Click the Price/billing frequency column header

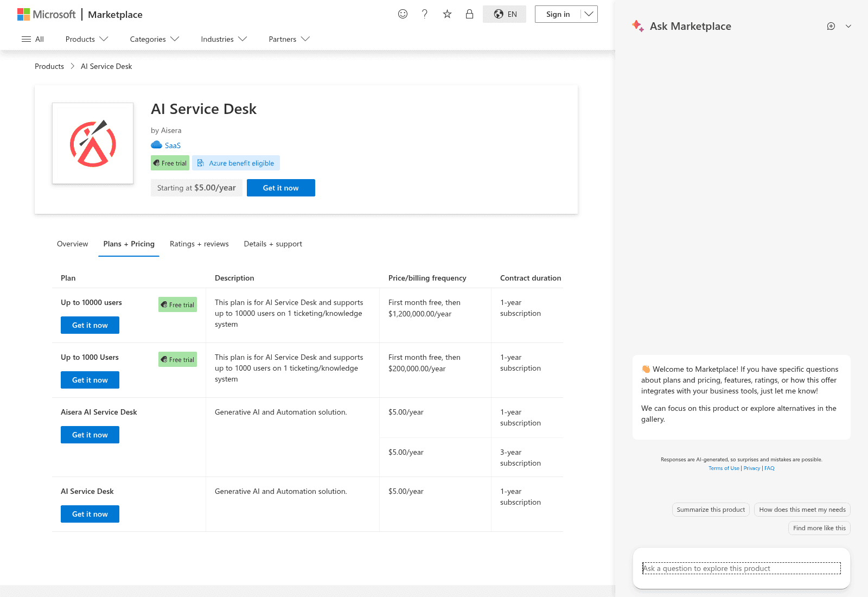pos(427,278)
